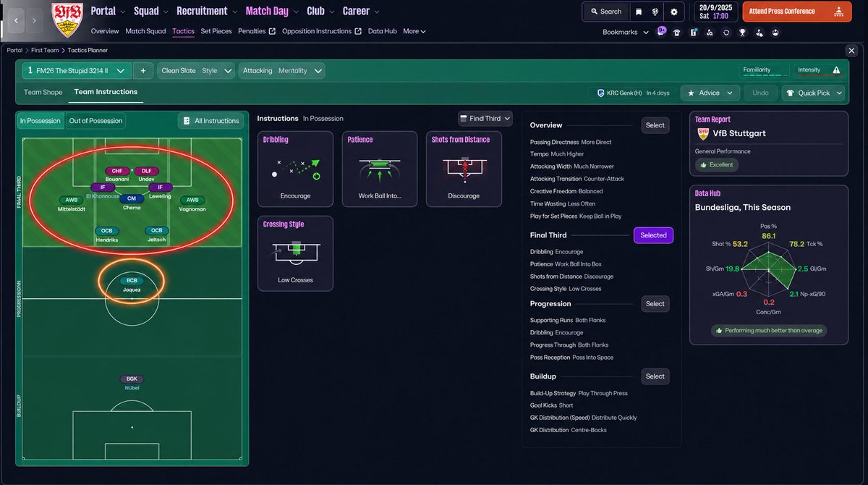Screen dimensions: 868x485
Task: Switch to the Team Shape tab
Action: pyautogui.click(x=43, y=93)
